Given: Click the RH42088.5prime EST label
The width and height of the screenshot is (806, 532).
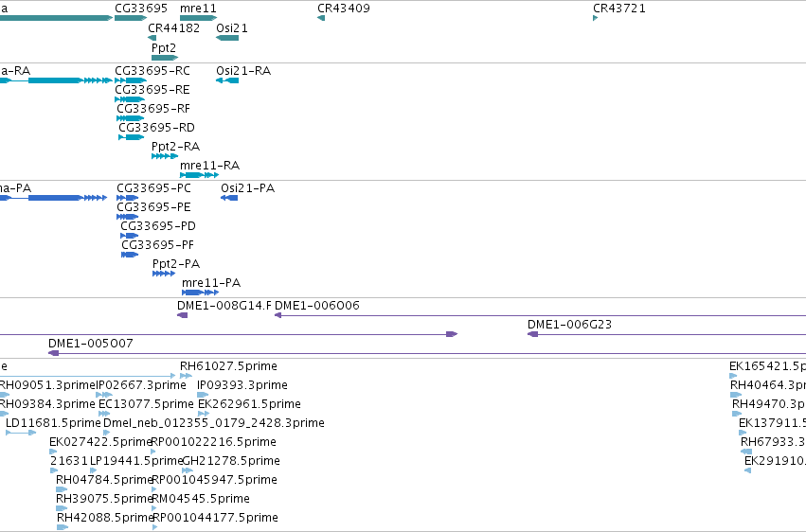Looking at the screenshot, I should click(105, 518).
